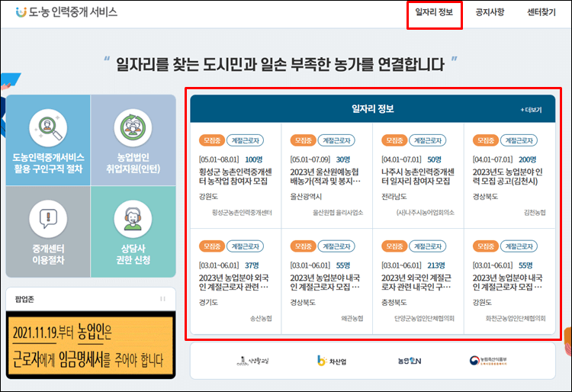Click 모집중 badge on 송산농협 card

[211, 246]
